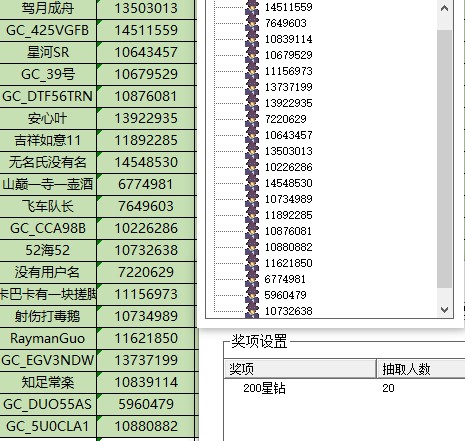Click the avatar icon beside 10643457
The image size is (465, 441).
(x=252, y=135)
